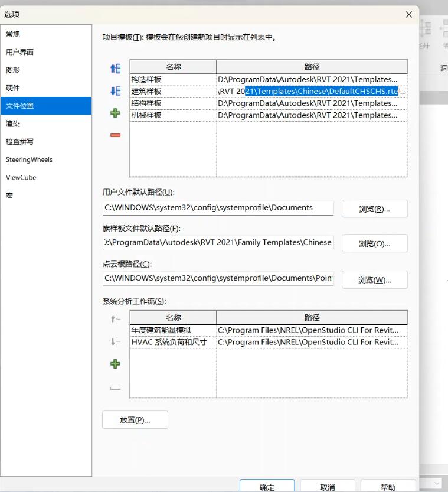Confirm with the 确定 button
The height and width of the screenshot is (492, 448).
[x=267, y=486]
